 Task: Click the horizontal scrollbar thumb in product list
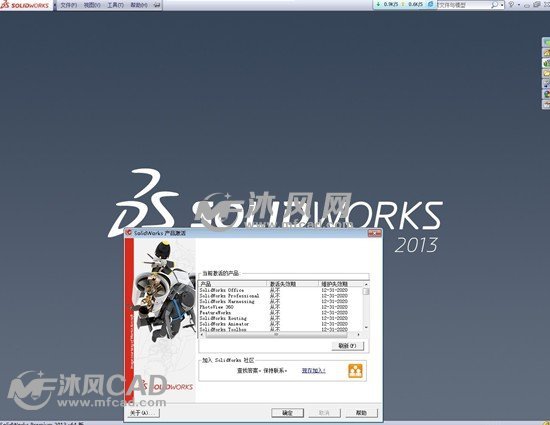point(276,335)
